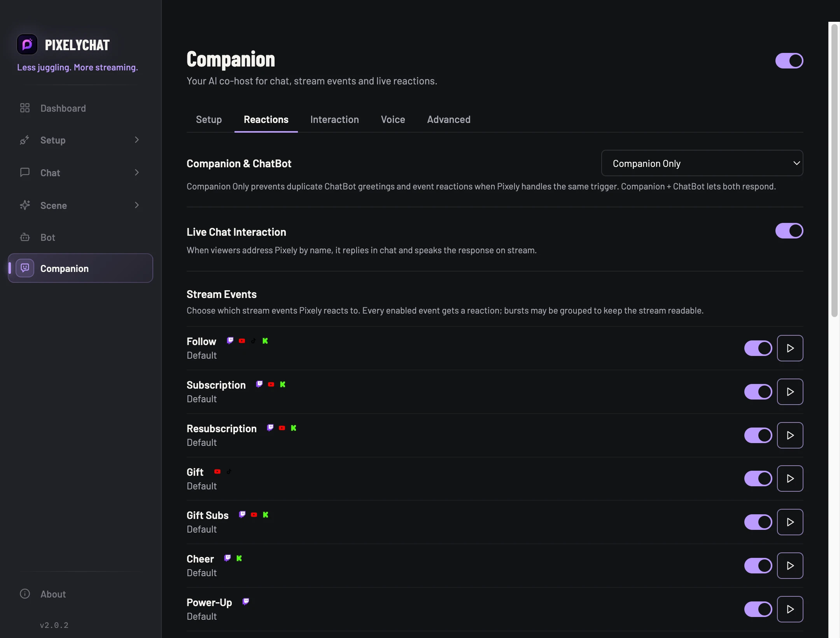
Task: Click the 'Less juggling. More streaming.' tagline
Action: pos(77,67)
